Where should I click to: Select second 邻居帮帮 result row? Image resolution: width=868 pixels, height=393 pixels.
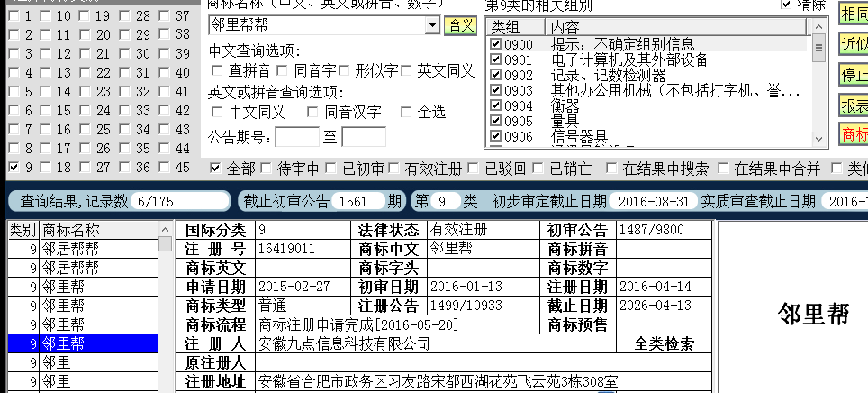tap(83, 269)
